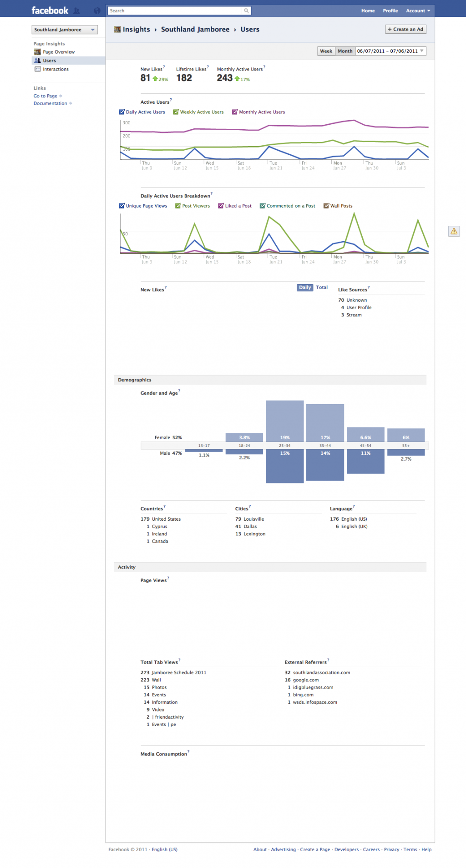Click the Users icon in sidebar
466x868 pixels.
point(37,61)
